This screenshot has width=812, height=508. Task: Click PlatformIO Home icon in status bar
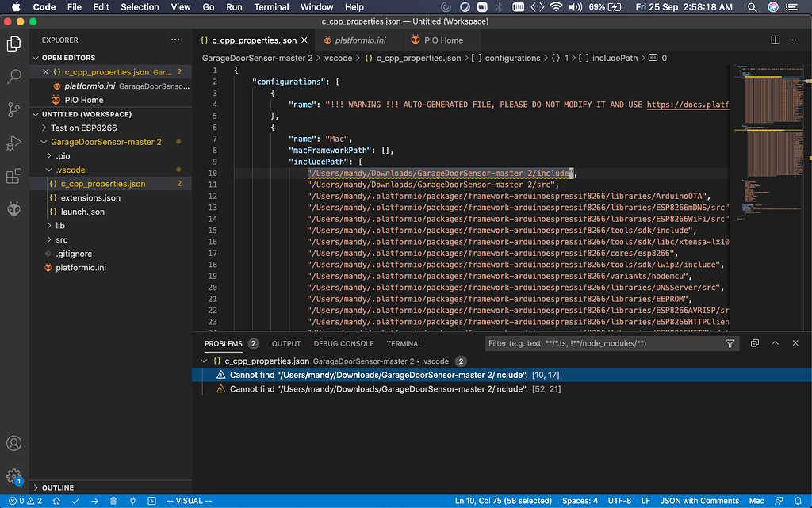56,501
